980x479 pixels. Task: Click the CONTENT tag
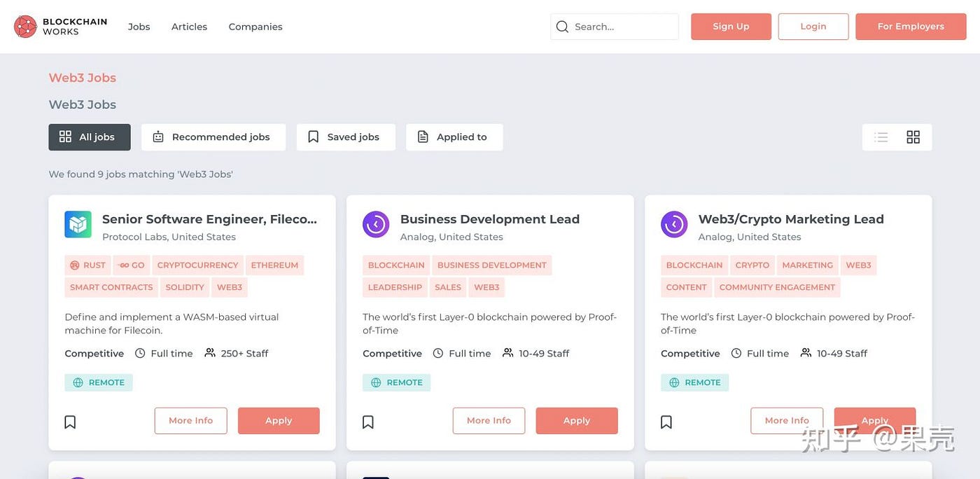tap(686, 287)
